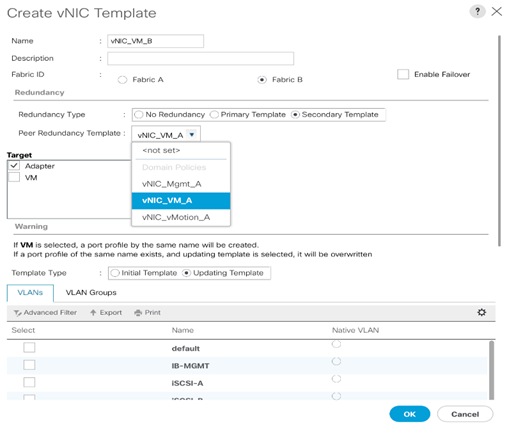Set default as native VLAN
Viewport: 509px width, 433px height.
point(336,344)
